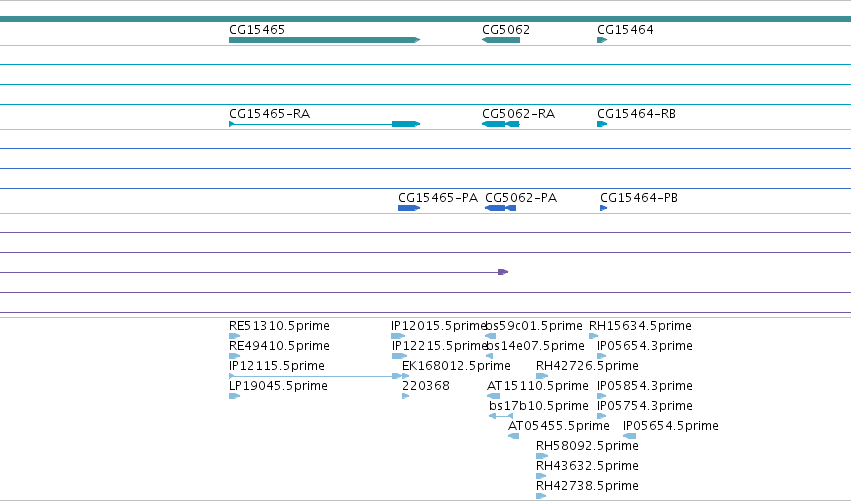This screenshot has width=851, height=501.
Task: Click the CG15465-RA transcript label
Action: click(x=269, y=114)
